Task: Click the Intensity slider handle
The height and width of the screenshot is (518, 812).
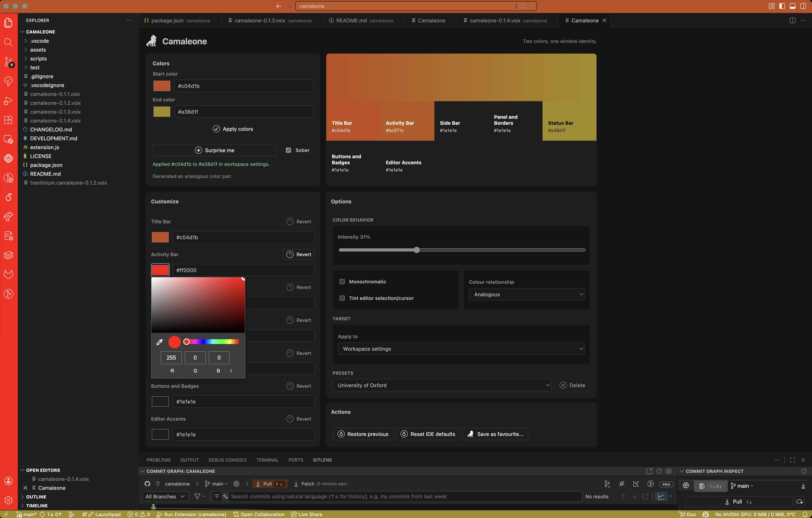Action: [417, 250]
